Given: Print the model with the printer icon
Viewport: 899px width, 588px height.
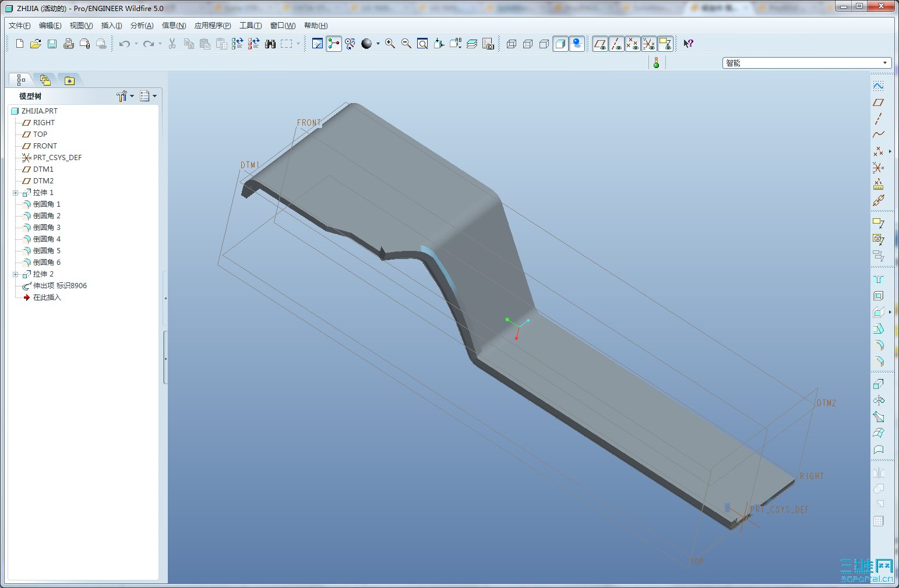Looking at the screenshot, I should coord(68,44).
